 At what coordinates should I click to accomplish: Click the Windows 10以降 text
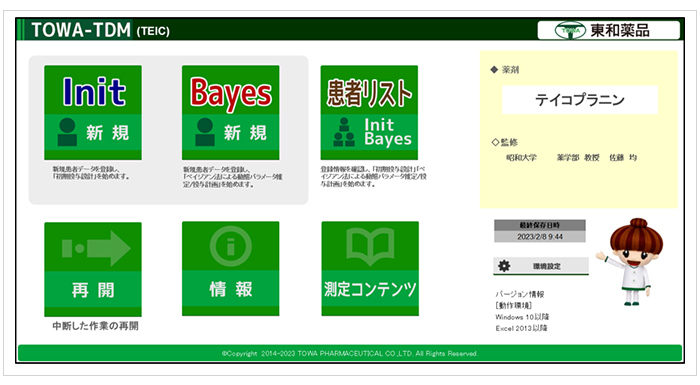point(522,317)
